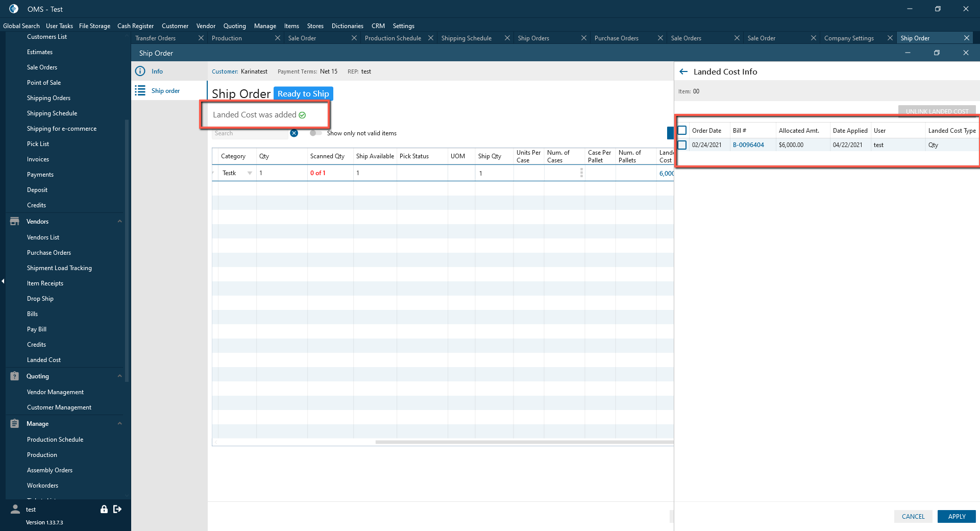Image resolution: width=980 pixels, height=531 pixels.
Task: Collapse the Quoting section in the sidebar
Action: pyautogui.click(x=120, y=376)
